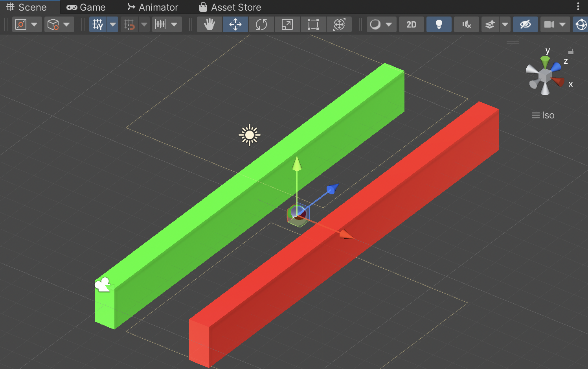This screenshot has width=588, height=369.
Task: Select the Hand view tool
Action: click(209, 24)
